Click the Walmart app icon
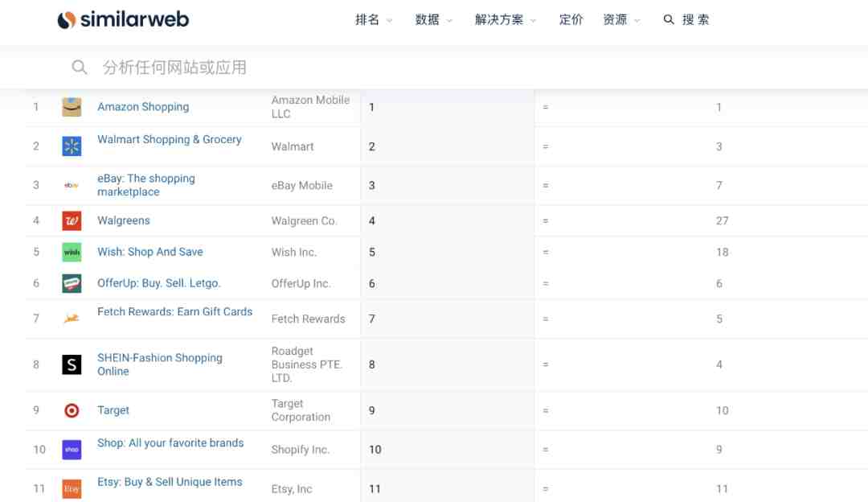This screenshot has height=502, width=868. (72, 146)
